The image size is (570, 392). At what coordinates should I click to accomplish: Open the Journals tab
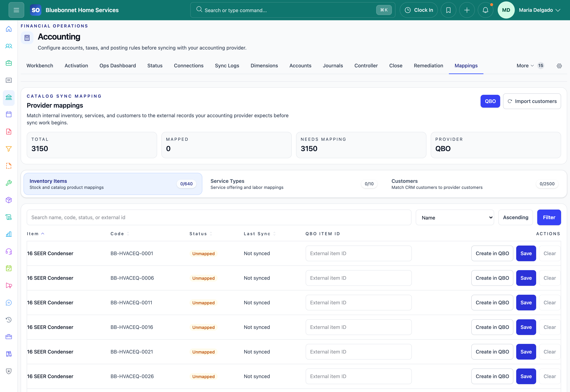[x=333, y=66]
